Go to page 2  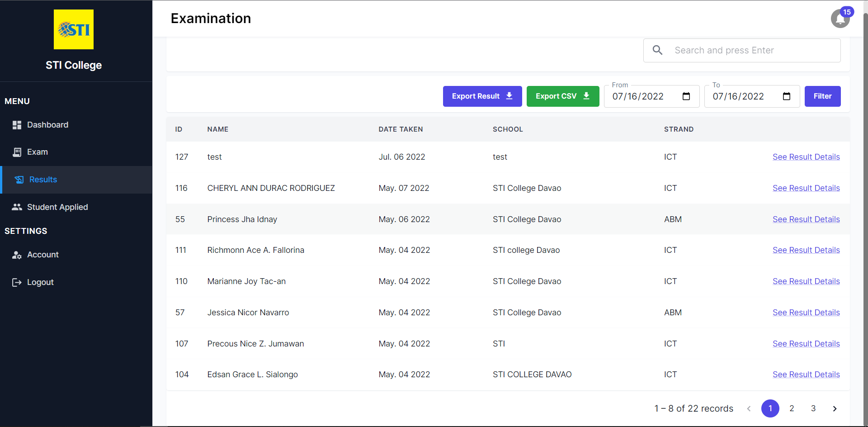pos(792,408)
